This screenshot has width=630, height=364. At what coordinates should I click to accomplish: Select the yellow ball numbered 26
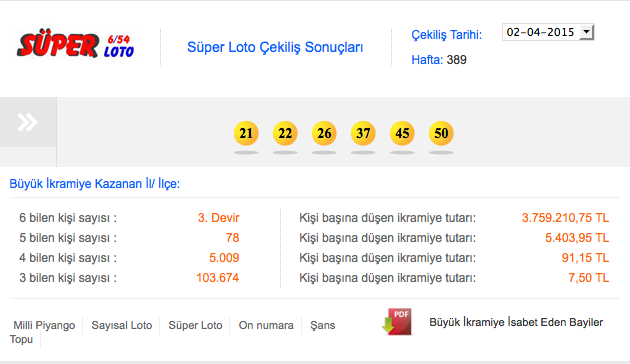pyautogui.click(x=324, y=133)
